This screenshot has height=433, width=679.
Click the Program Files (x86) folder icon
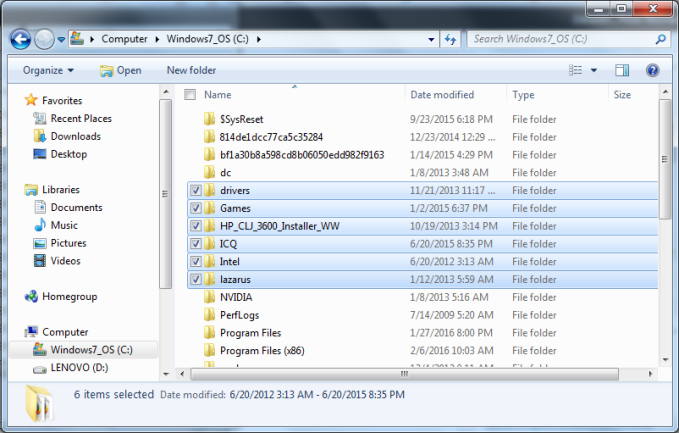[x=210, y=350]
